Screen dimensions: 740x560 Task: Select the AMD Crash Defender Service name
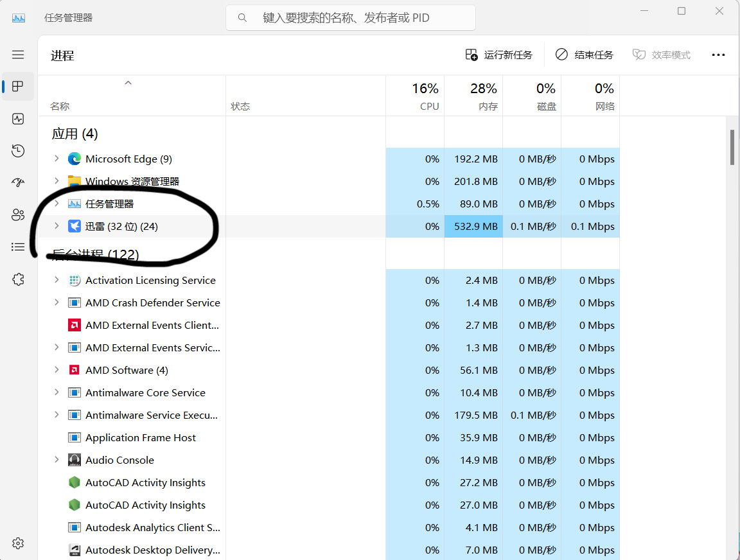point(153,303)
